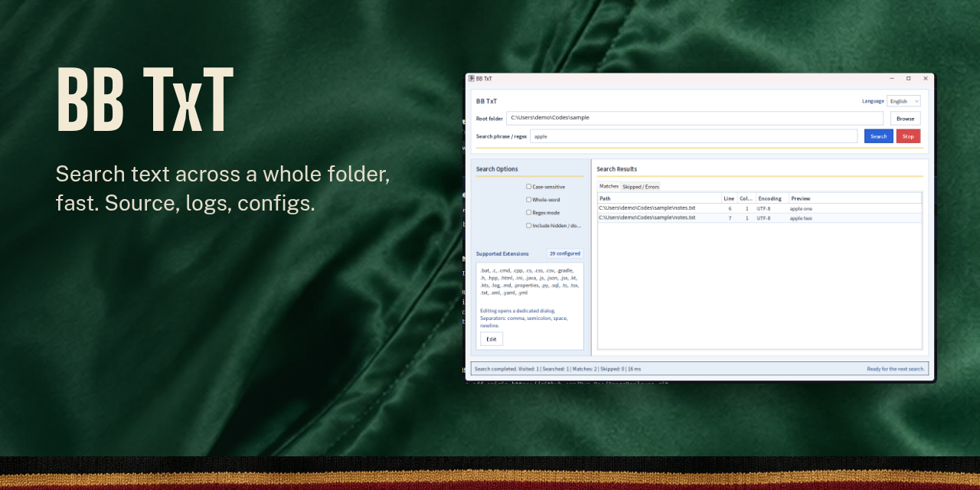The image size is (980, 490).
Task: Click the Preview column header
Action: click(x=855, y=198)
